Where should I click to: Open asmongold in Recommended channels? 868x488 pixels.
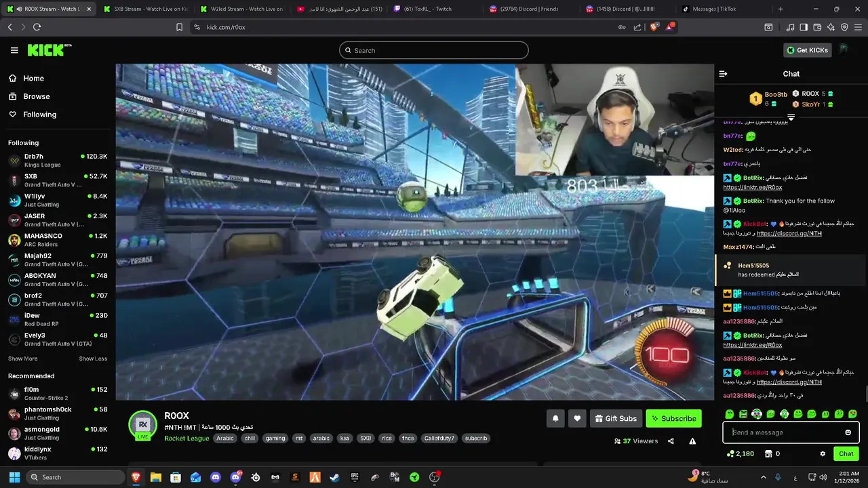58,433
